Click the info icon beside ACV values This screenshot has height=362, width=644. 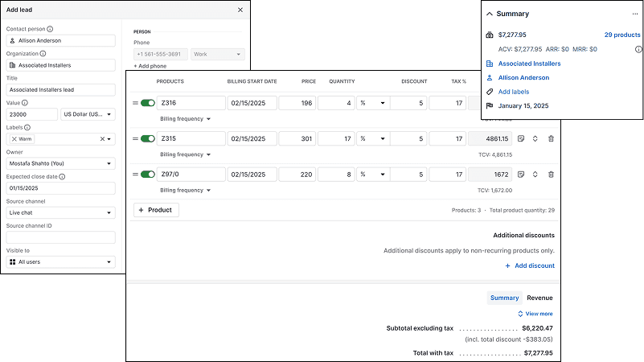[638, 49]
